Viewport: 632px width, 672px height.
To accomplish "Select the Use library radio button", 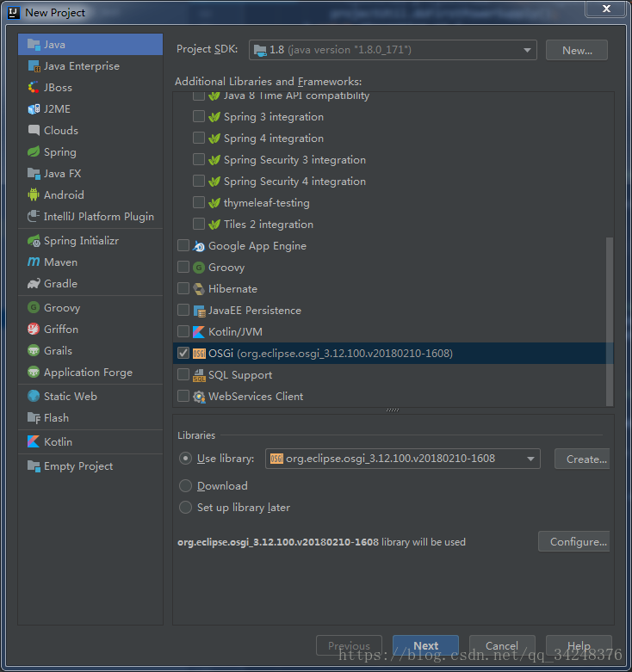I will tap(185, 459).
